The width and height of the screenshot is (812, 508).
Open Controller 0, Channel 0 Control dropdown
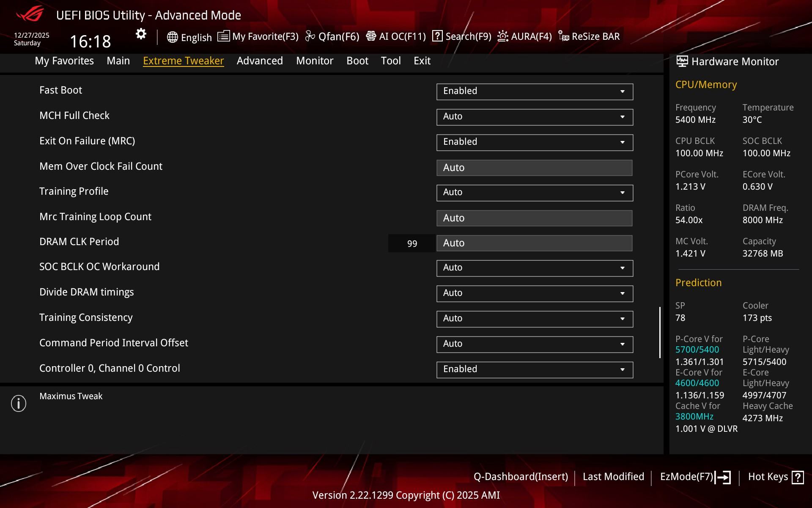[535, 370]
